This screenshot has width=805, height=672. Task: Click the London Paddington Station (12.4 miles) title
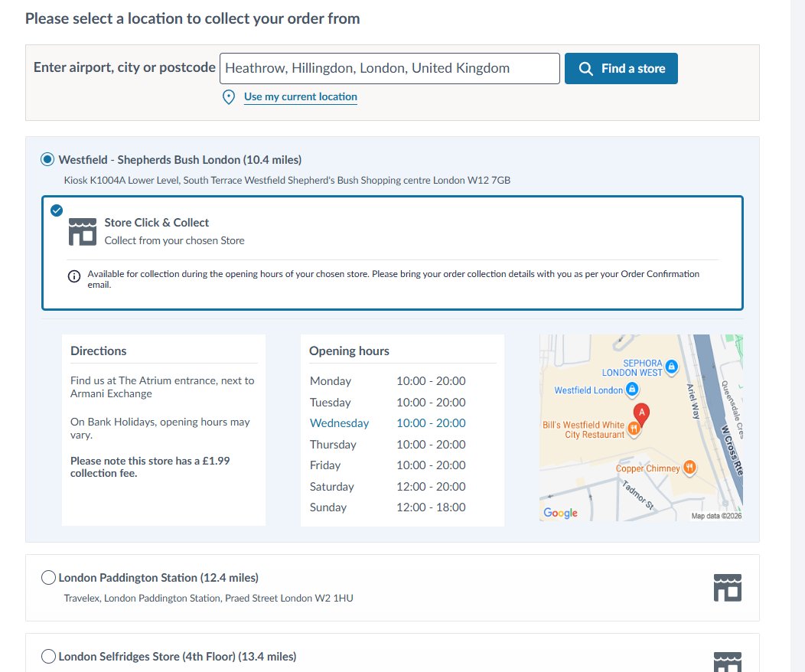tap(158, 578)
